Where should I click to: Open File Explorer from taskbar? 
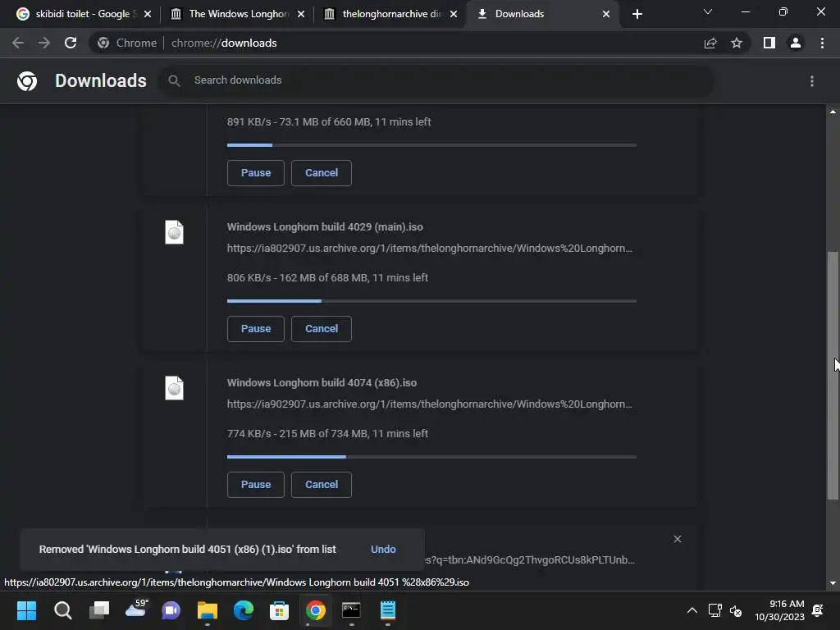[208, 610]
